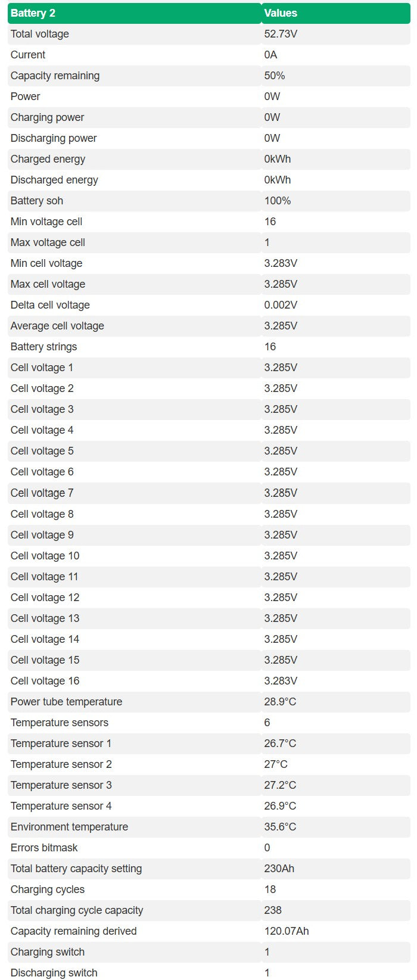The image size is (417, 980).
Task: Click the Cell voltage 16 value 3.283V
Action: tap(281, 681)
